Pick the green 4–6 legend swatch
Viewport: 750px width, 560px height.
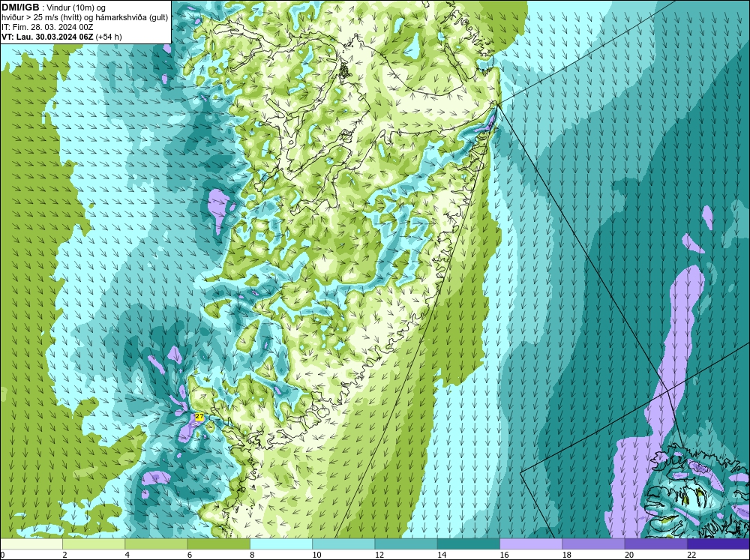tap(156, 544)
